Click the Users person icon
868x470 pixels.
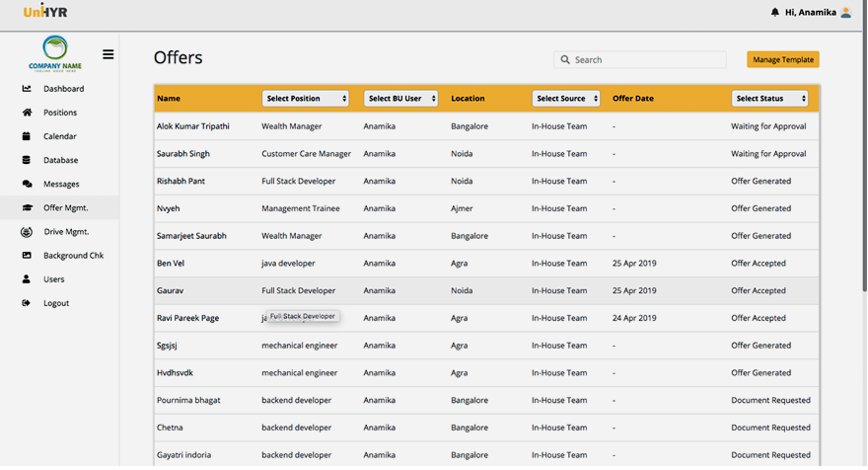[x=26, y=279]
